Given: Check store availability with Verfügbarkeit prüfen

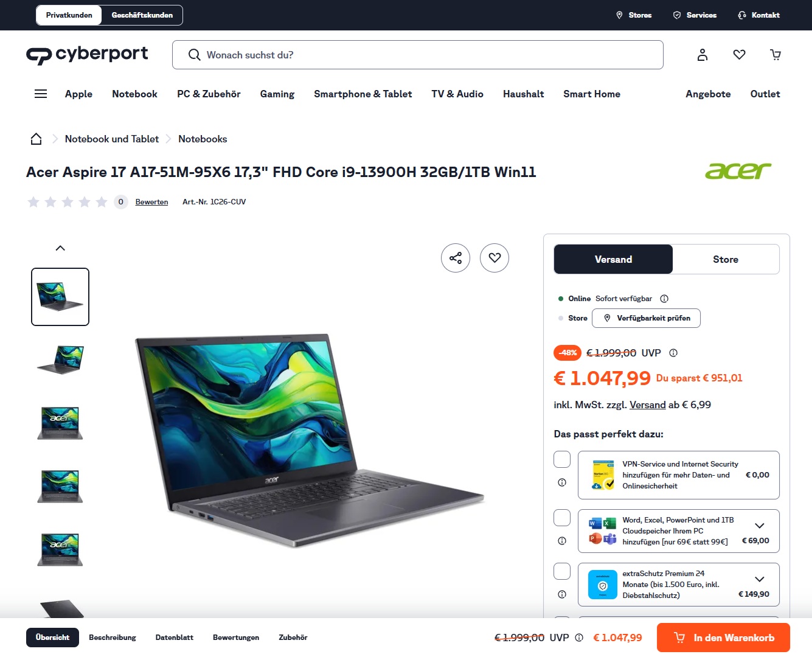Looking at the screenshot, I should coord(646,318).
